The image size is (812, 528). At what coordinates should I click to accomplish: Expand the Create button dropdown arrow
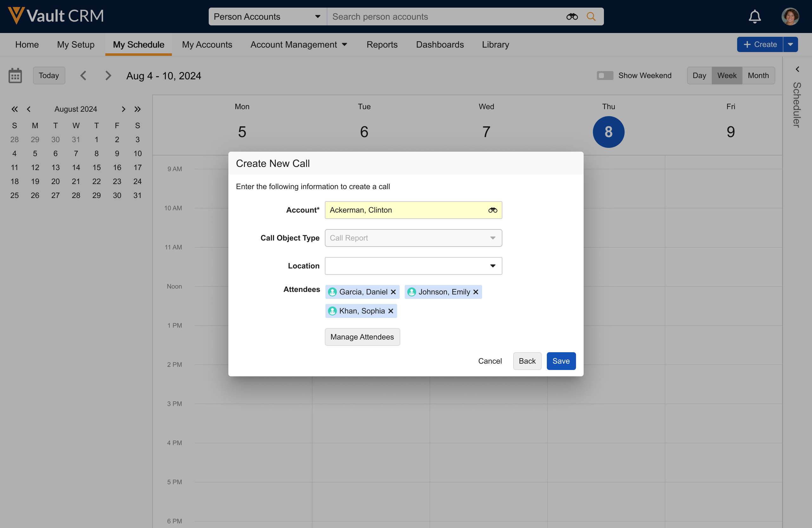click(790, 44)
